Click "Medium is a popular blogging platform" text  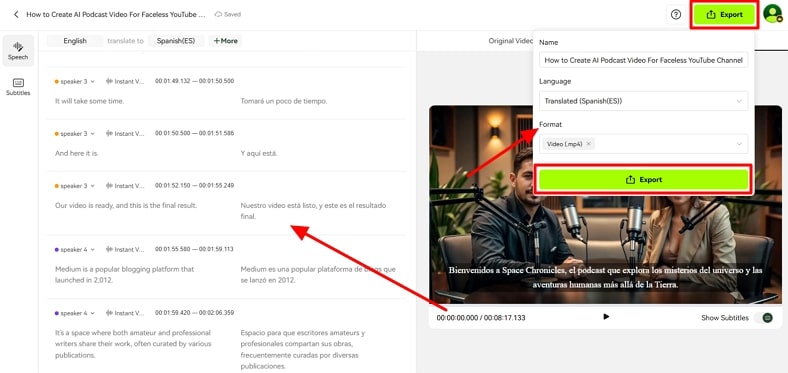125,274
